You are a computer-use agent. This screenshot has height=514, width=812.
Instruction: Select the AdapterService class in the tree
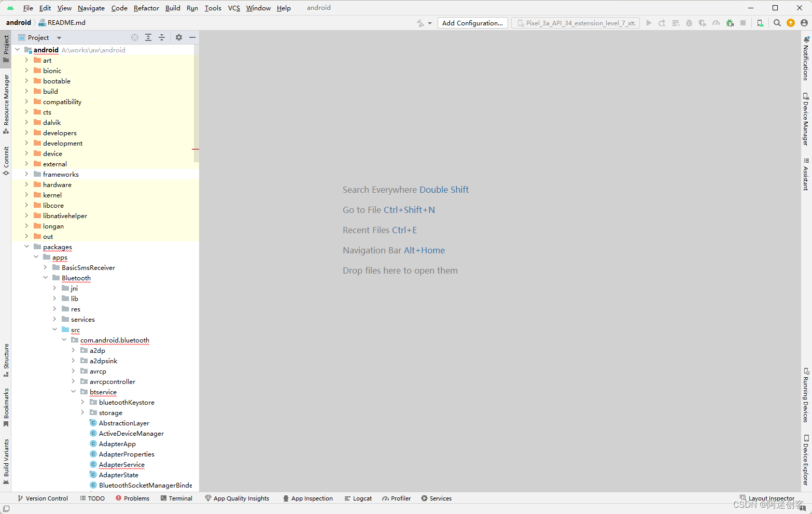pos(121,464)
